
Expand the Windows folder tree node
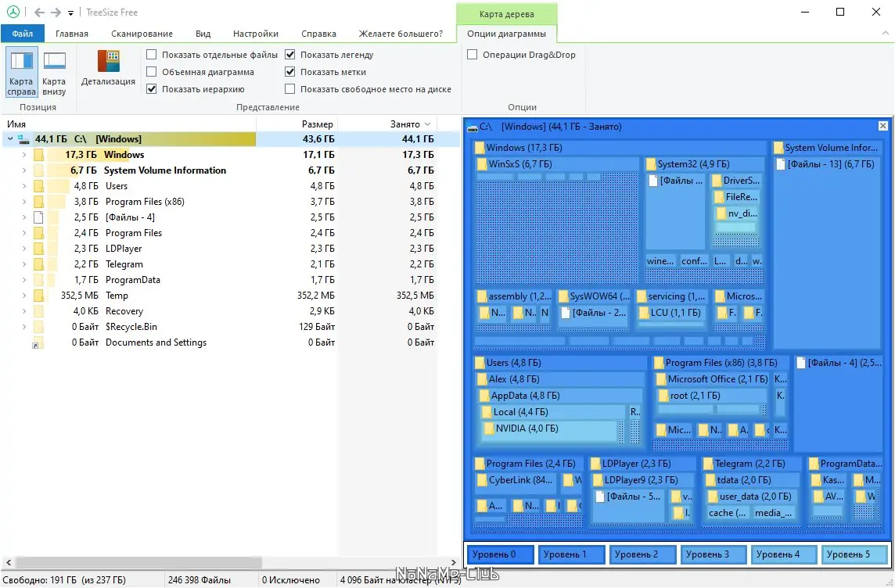click(x=24, y=155)
